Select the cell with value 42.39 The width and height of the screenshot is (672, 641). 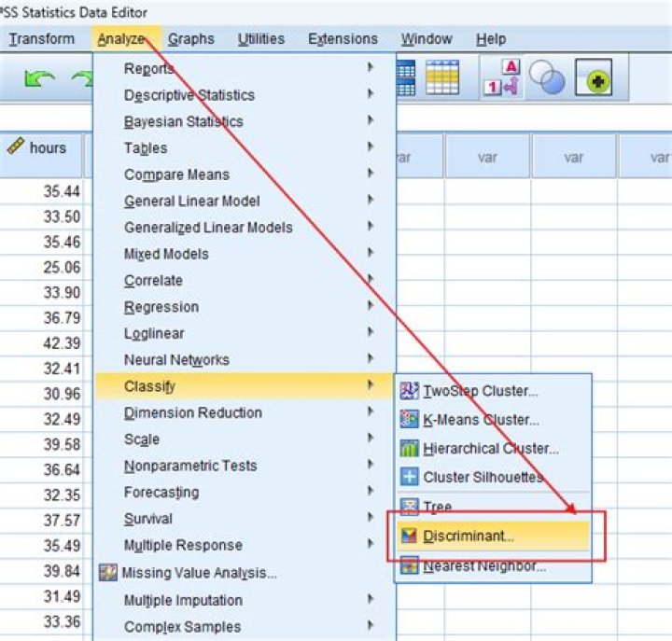pyautogui.click(x=41, y=342)
